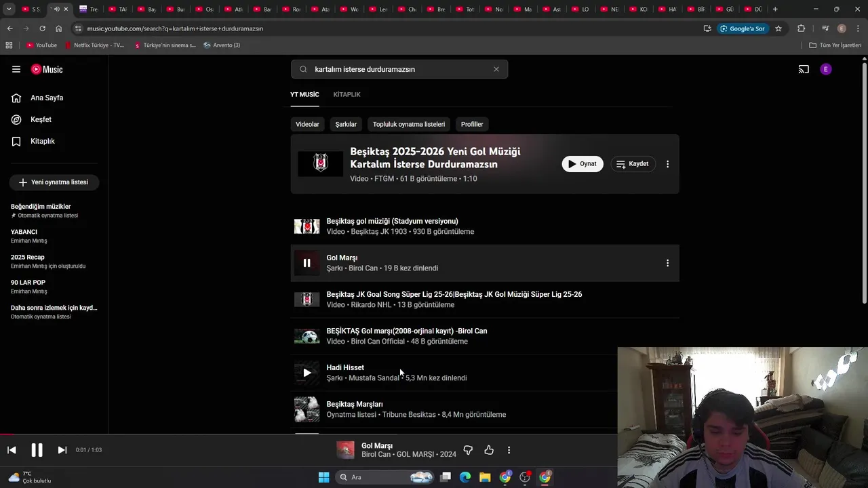
Task: Go back in Chrome browser
Action: click(x=9, y=28)
